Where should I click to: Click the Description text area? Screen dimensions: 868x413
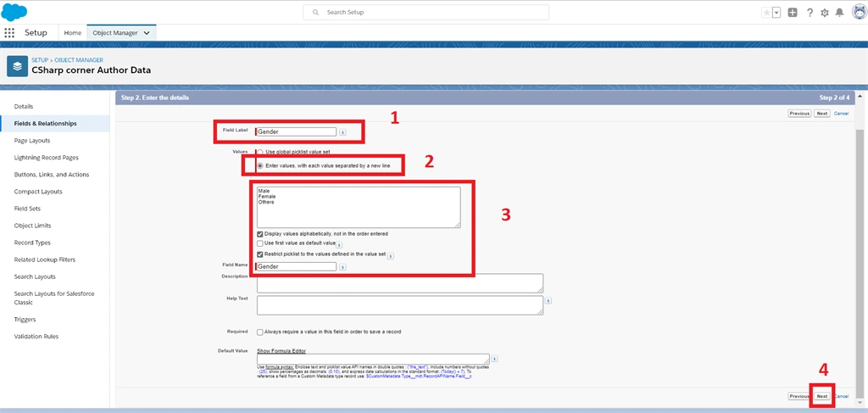tap(400, 283)
